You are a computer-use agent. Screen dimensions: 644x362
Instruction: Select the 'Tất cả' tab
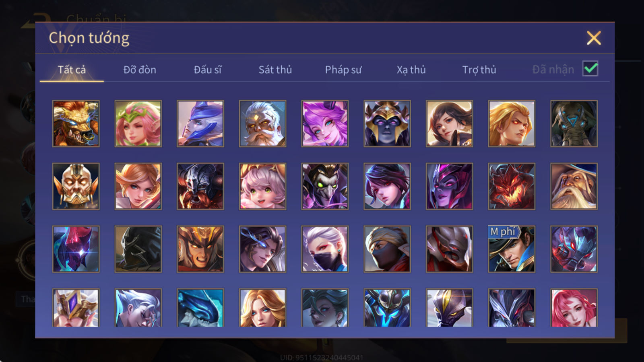pyautogui.click(x=72, y=70)
